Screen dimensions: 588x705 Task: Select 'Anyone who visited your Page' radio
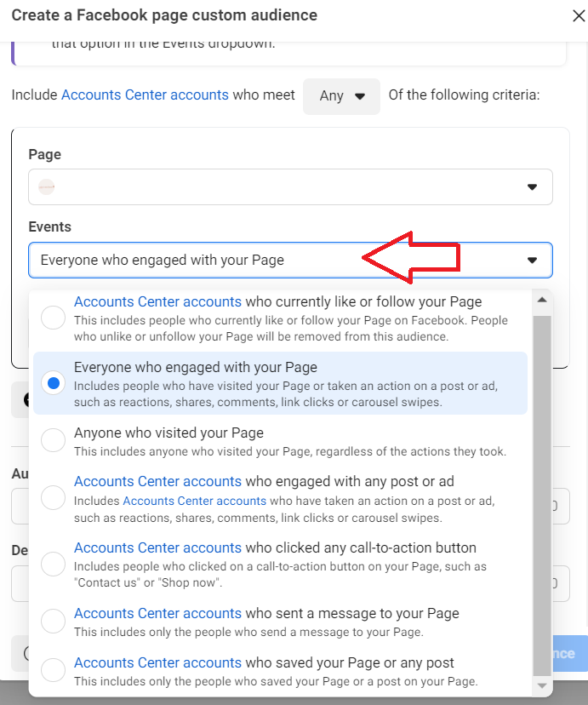(53, 439)
